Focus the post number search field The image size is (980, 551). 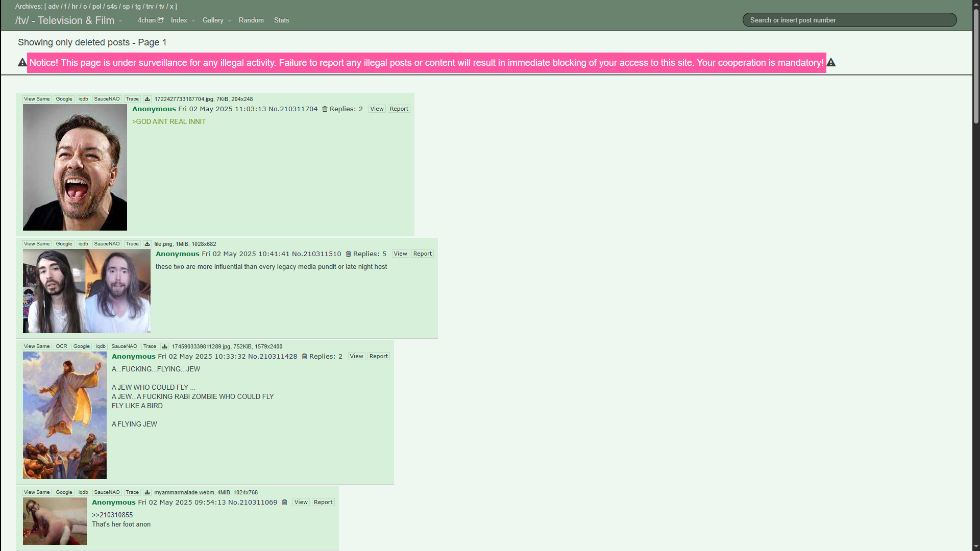coord(849,20)
